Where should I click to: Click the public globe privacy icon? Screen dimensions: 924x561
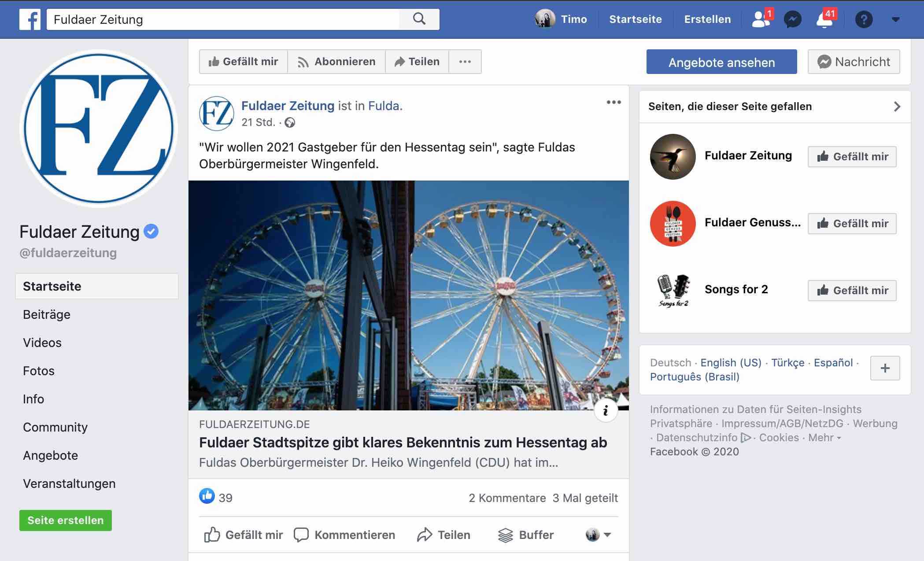(x=290, y=122)
